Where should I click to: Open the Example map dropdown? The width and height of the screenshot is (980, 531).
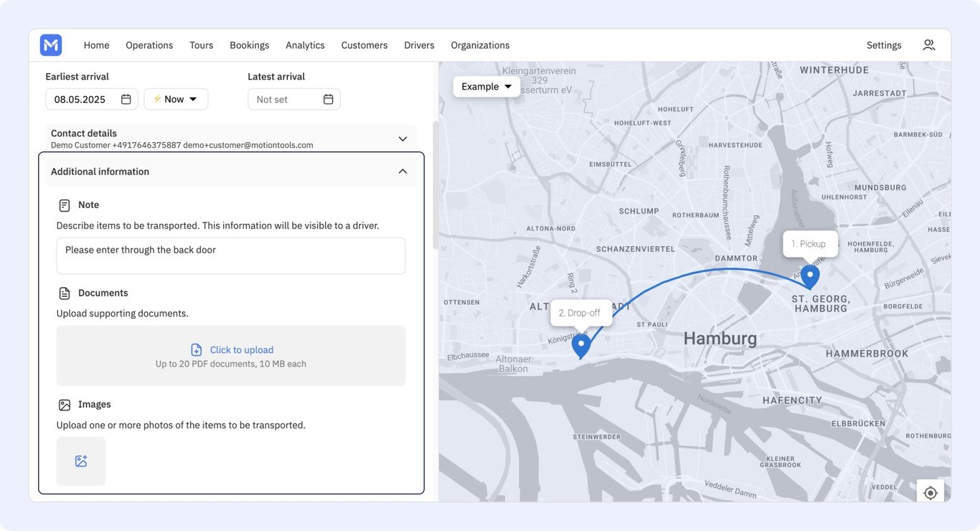486,86
